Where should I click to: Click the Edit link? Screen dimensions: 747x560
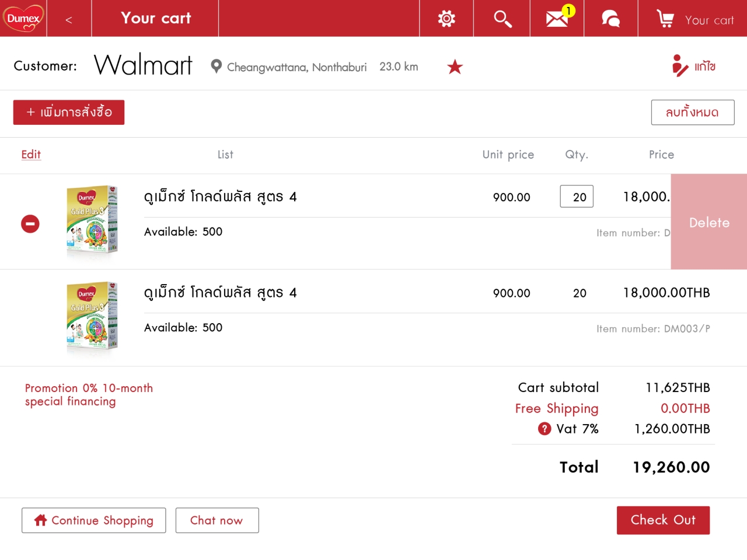click(x=31, y=154)
